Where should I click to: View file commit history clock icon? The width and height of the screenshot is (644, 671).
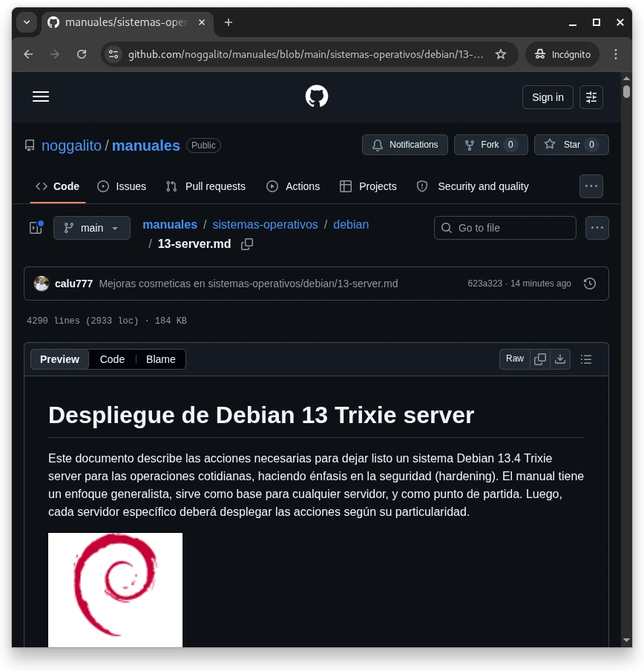[590, 284]
